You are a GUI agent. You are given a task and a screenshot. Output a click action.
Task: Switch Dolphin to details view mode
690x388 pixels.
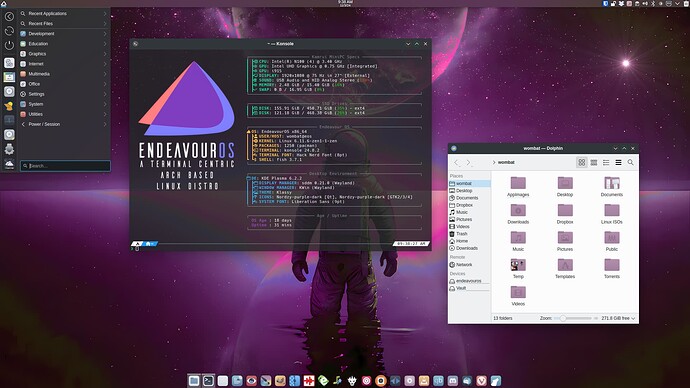click(606, 162)
